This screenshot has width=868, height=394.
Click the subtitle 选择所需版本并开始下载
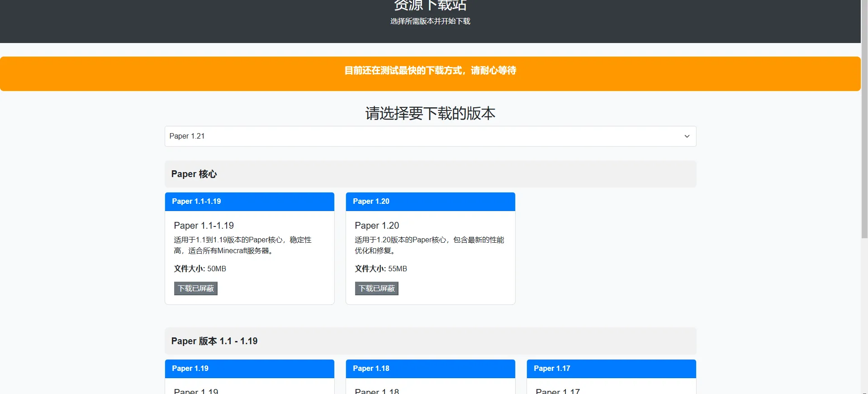coord(430,21)
